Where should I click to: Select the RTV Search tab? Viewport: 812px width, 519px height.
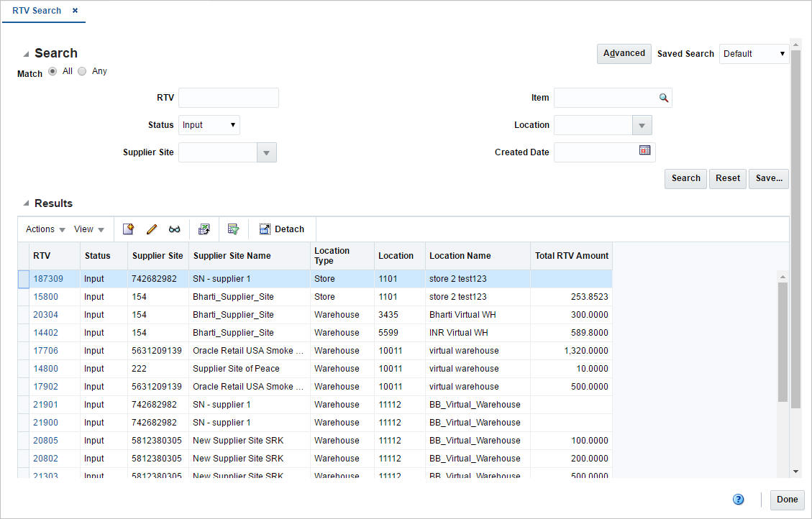(36, 11)
